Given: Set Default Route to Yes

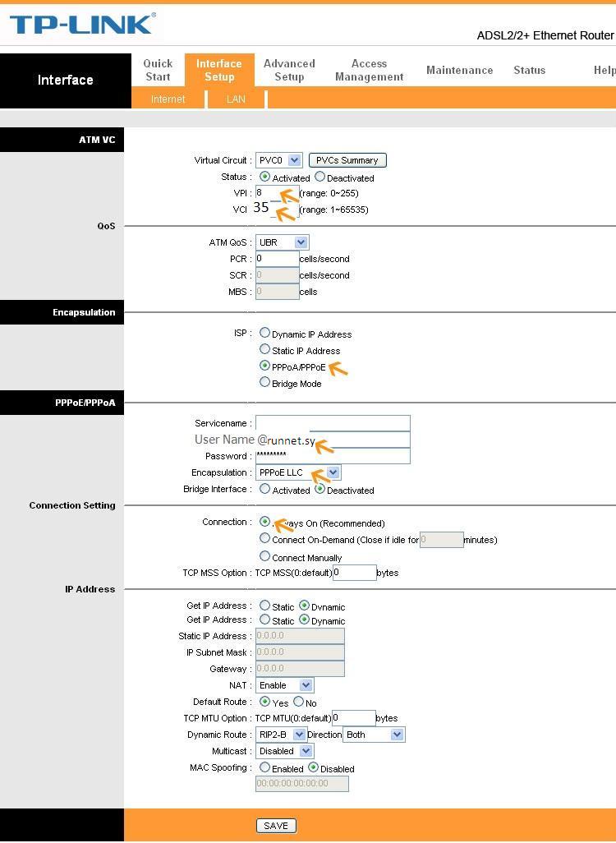Looking at the screenshot, I should click(264, 702).
